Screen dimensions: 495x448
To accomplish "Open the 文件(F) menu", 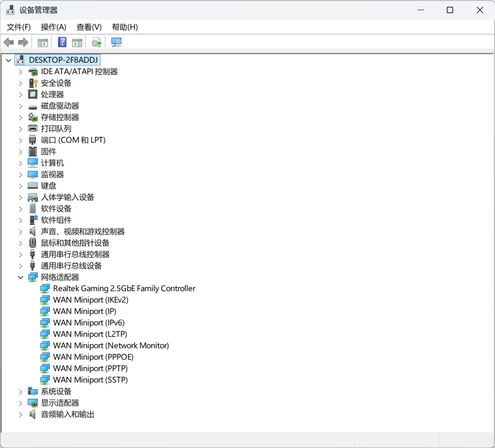I will click(x=19, y=27).
